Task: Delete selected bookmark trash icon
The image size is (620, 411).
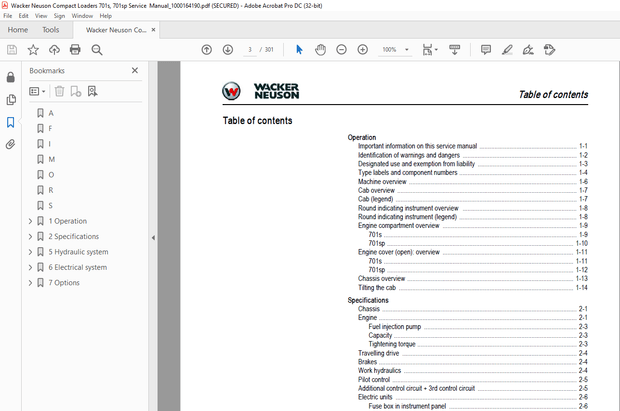Action: [59, 91]
